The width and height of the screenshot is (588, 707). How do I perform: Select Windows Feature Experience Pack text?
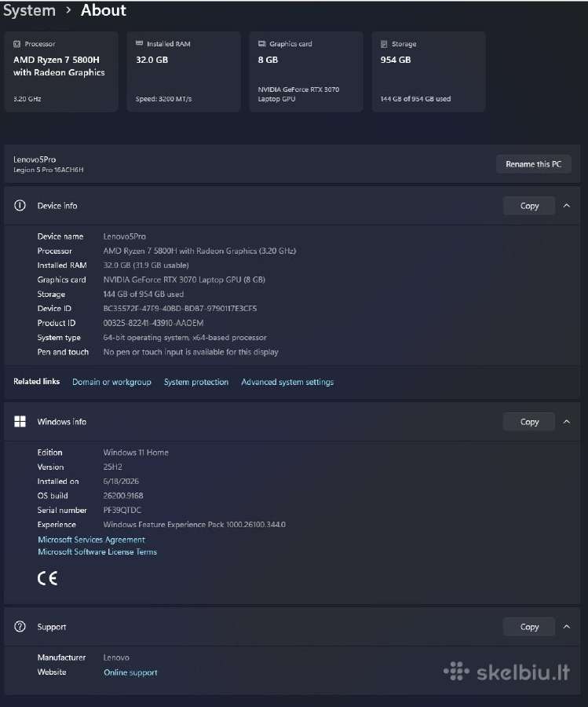(194, 525)
